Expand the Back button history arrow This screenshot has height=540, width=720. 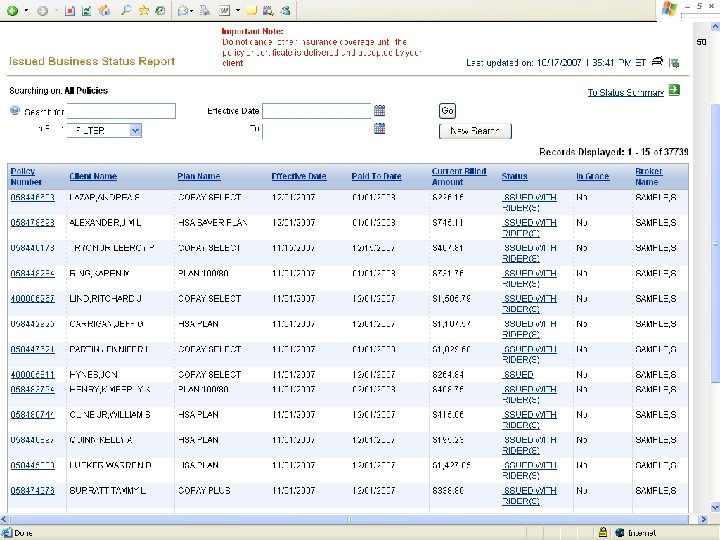[x=26, y=10]
